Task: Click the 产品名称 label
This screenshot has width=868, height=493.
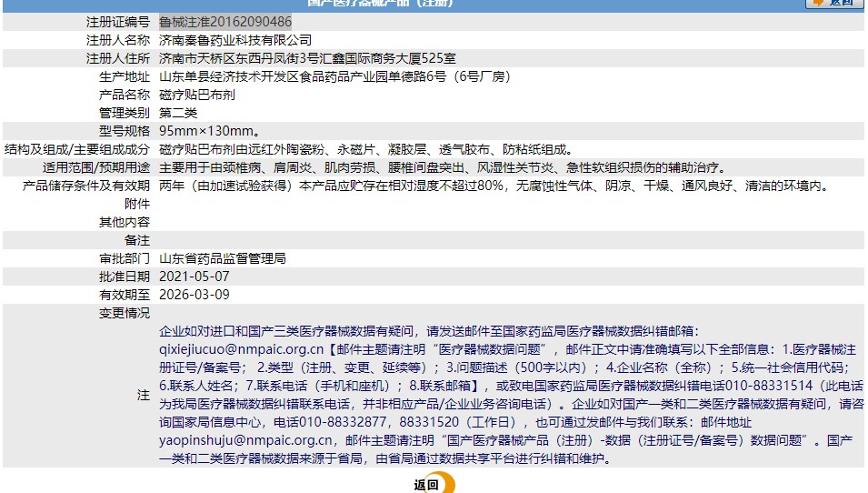Action: 125,95
